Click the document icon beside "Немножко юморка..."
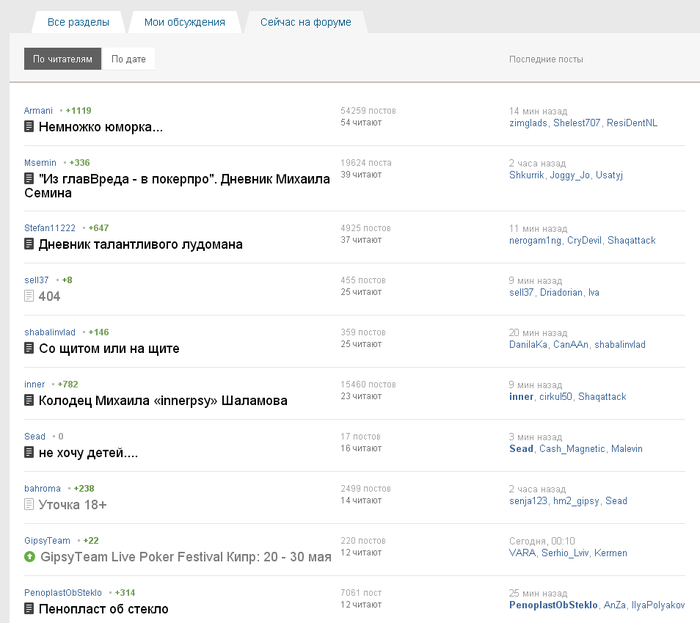This screenshot has height=623, width=700. [29, 127]
